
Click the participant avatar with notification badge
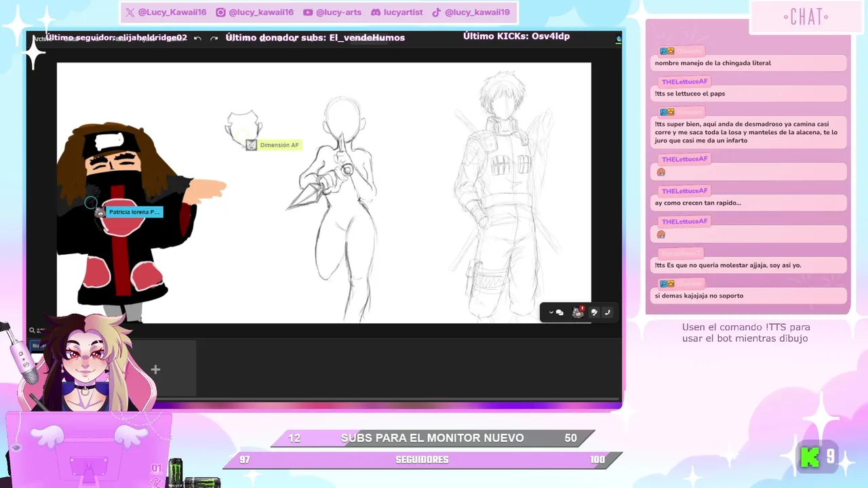click(578, 312)
